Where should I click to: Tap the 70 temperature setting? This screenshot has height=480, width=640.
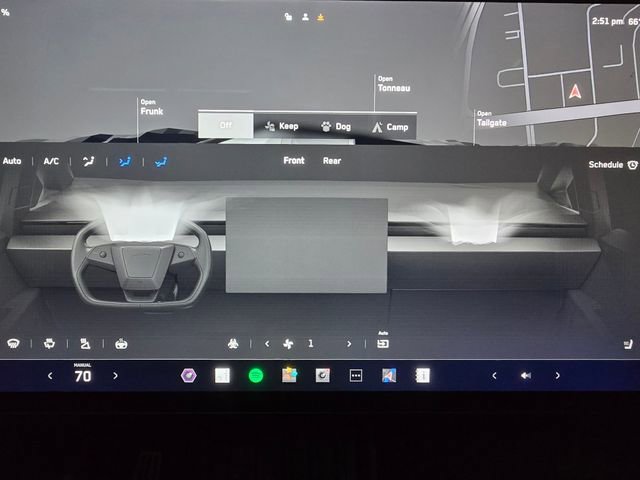click(83, 376)
